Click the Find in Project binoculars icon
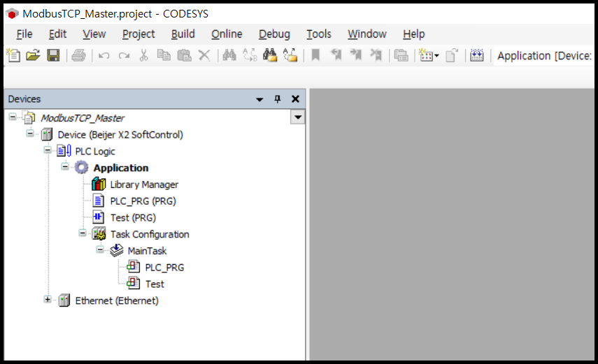This screenshot has height=364, width=598. coord(270,56)
